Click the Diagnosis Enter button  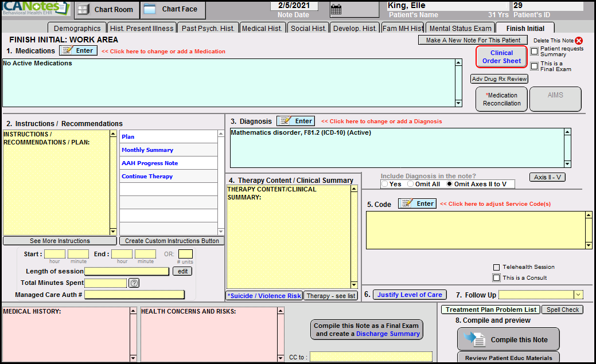point(295,121)
